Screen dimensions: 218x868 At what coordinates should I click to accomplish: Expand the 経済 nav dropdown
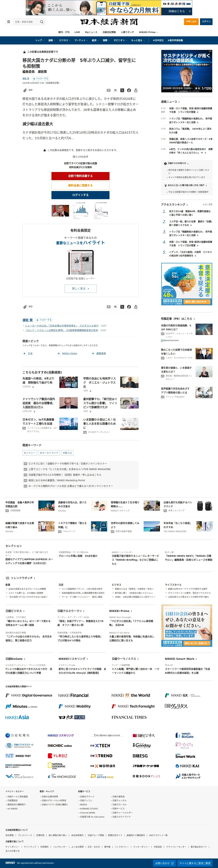[95, 40]
